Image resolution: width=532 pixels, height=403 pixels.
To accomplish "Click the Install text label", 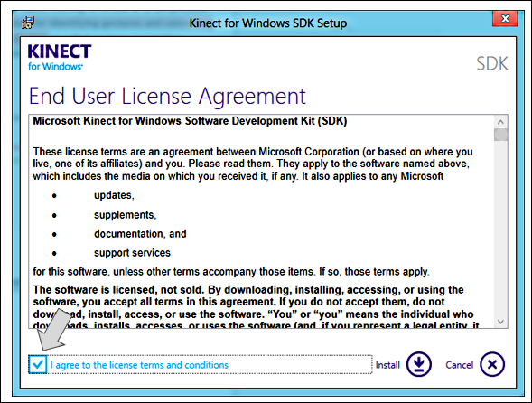I will 387,365.
